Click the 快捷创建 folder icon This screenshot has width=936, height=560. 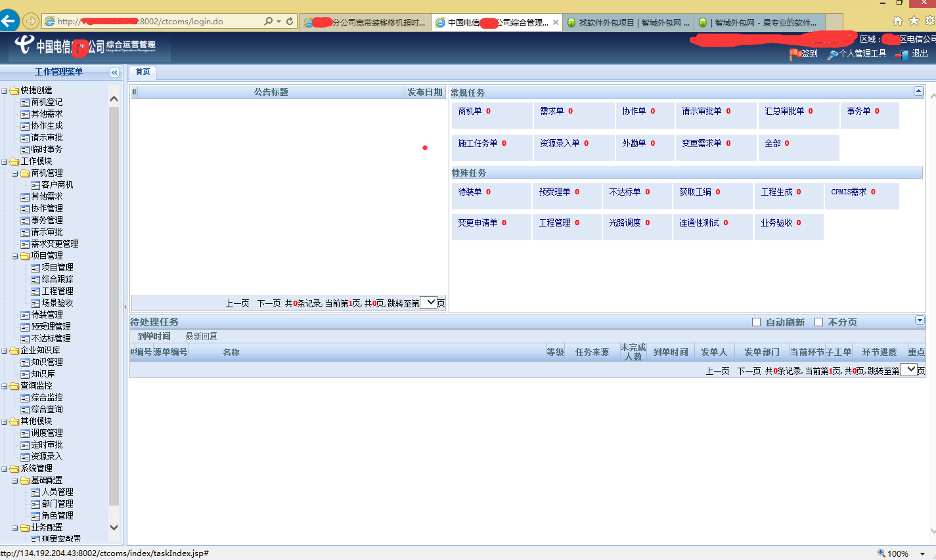click(x=14, y=91)
